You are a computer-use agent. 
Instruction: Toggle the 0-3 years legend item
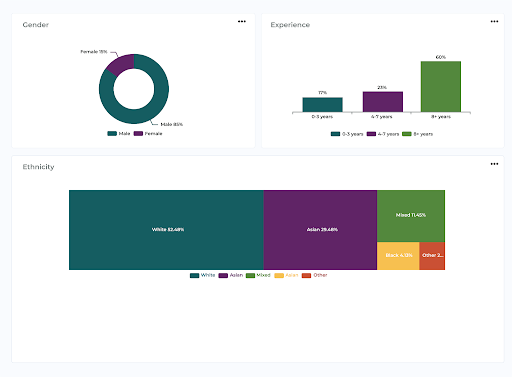(x=347, y=134)
